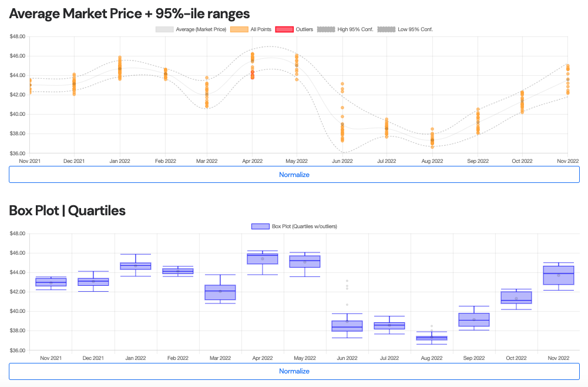The width and height of the screenshot is (588, 387).
Task: Select the Mar 2022 quartile box
Action: pos(220,292)
